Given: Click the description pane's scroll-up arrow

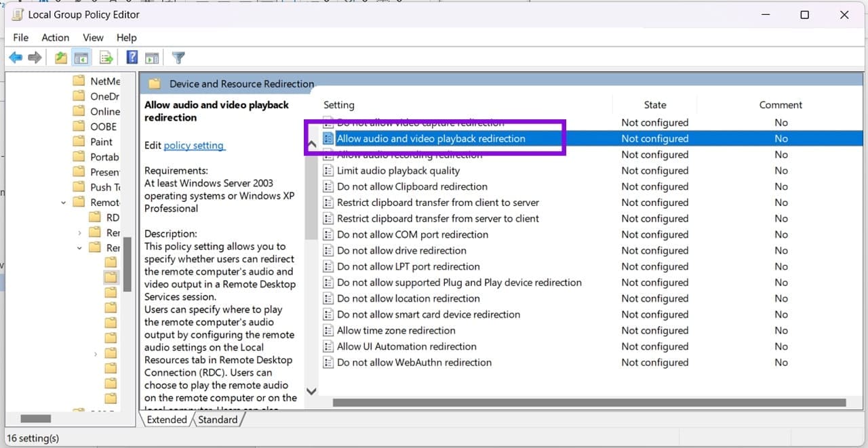Looking at the screenshot, I should pos(311,144).
